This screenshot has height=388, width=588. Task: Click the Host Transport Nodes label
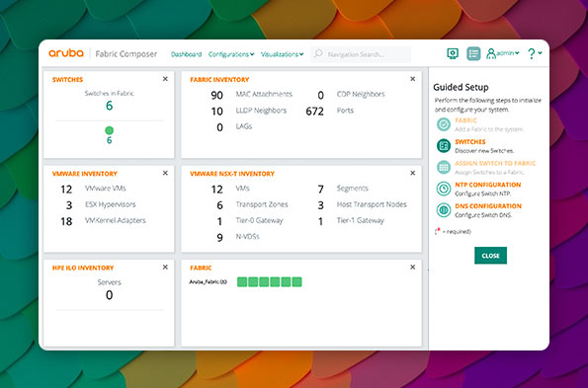(x=372, y=204)
